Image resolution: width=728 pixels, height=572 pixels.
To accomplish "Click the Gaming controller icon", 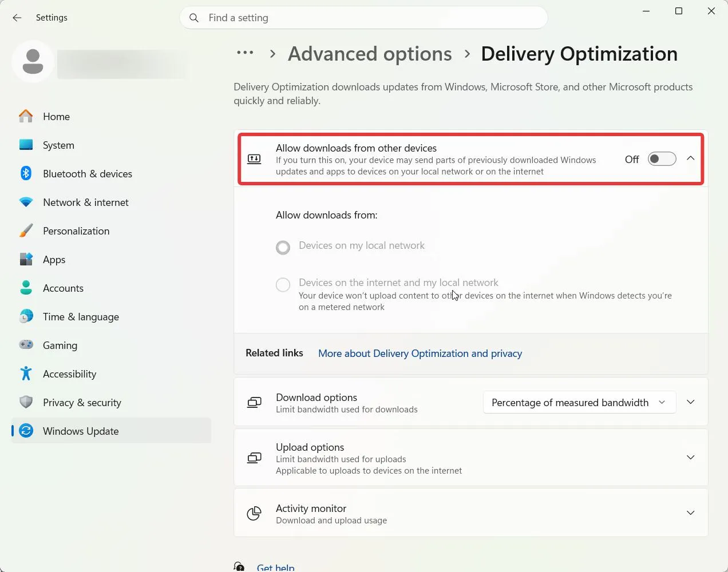I will tap(26, 345).
